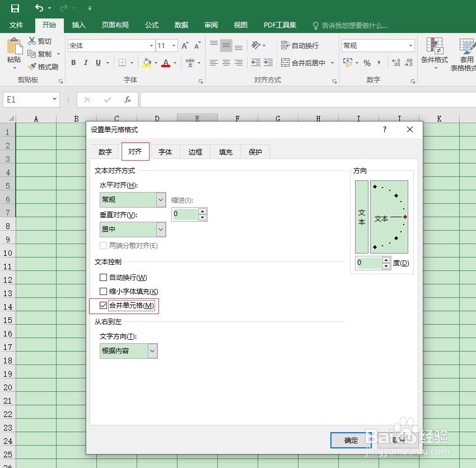
Task: Uncheck the 合并单元格(M) checkbox
Action: (103, 305)
